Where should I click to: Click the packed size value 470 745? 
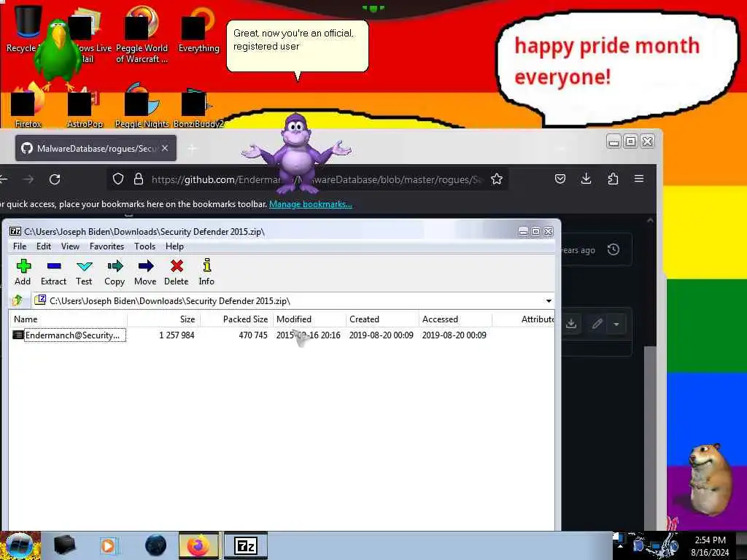pos(253,335)
